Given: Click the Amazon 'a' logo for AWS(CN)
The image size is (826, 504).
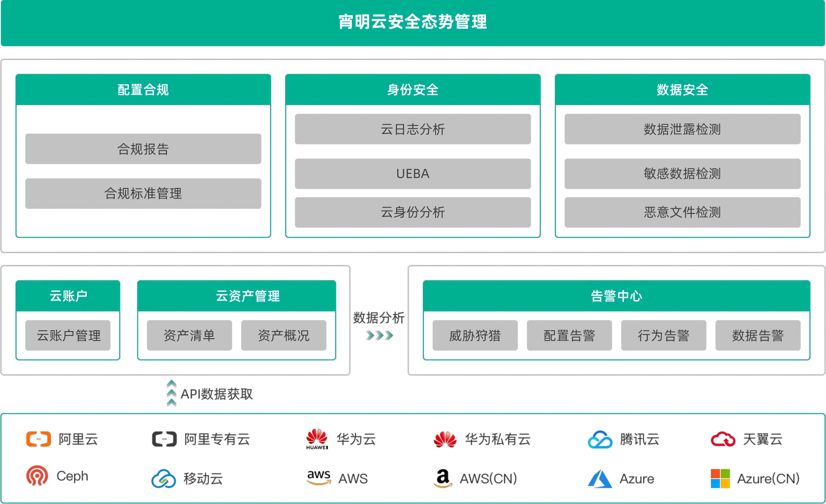Looking at the screenshot, I should 443,479.
